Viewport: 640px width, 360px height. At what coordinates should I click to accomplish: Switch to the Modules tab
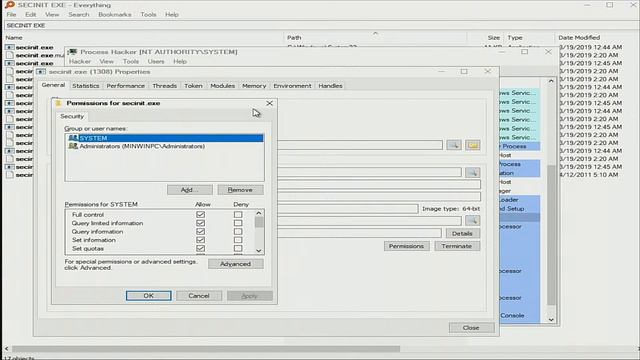[222, 86]
